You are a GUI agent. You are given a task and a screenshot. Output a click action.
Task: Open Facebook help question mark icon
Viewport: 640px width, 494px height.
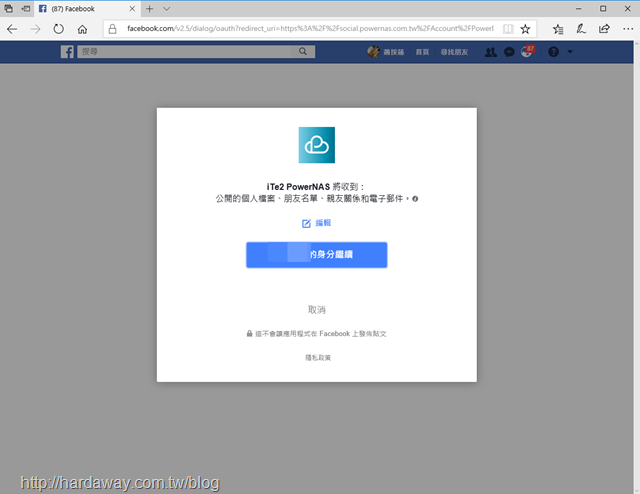[x=553, y=52]
